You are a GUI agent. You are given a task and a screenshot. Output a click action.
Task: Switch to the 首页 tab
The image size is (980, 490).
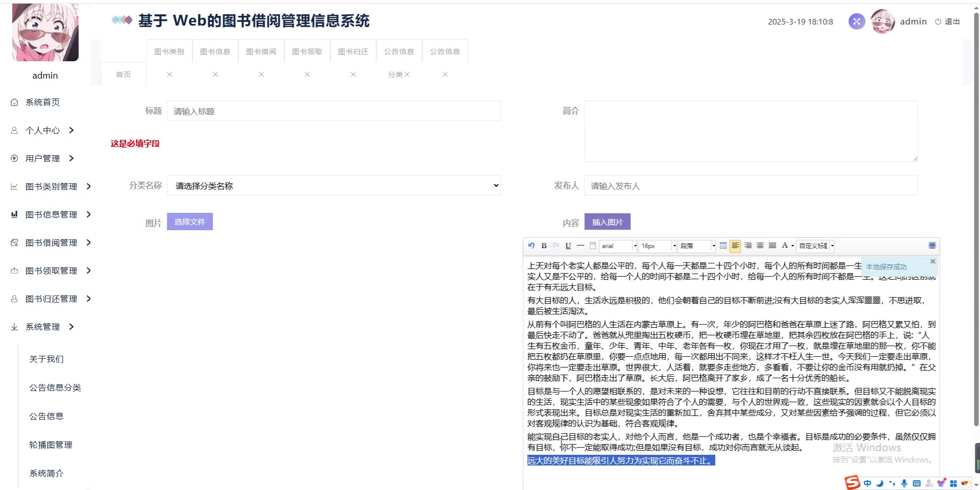pos(124,75)
